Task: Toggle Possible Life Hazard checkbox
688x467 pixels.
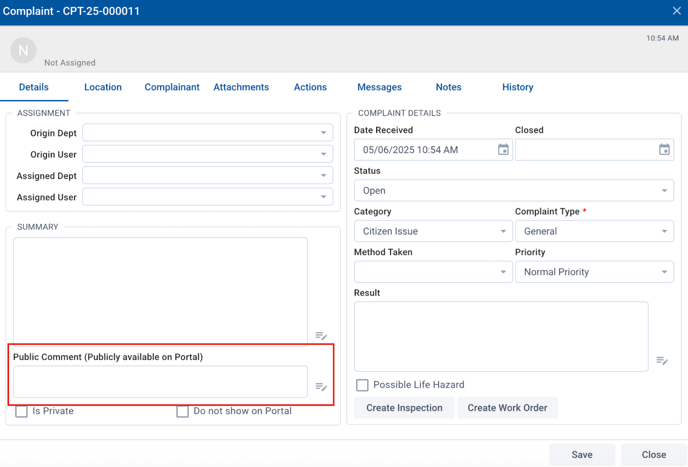Action: click(x=362, y=385)
